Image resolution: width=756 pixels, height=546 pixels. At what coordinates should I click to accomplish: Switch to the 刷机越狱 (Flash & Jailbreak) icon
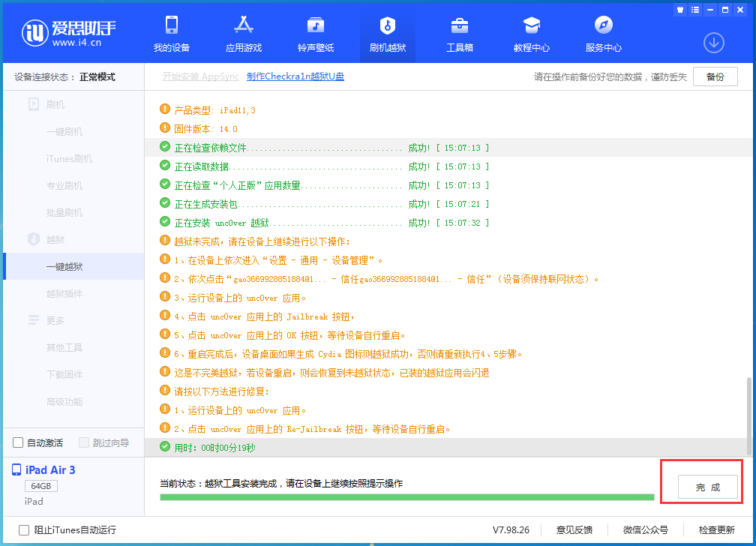click(387, 33)
